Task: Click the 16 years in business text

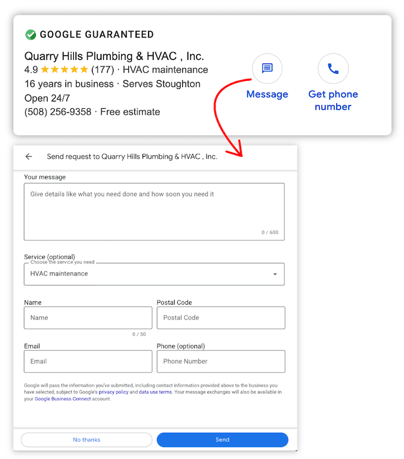Action: click(x=69, y=84)
